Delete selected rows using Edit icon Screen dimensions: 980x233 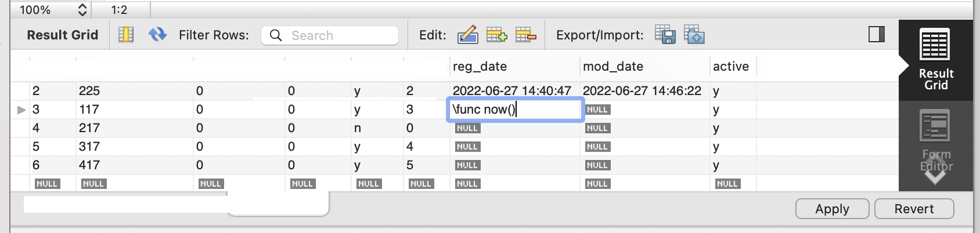pos(525,35)
